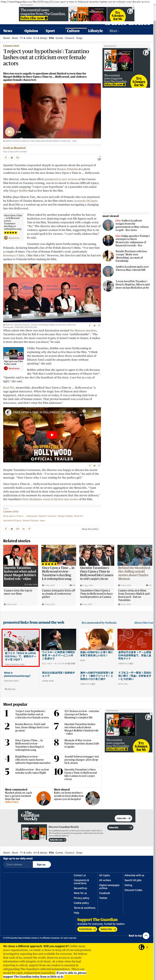Open the News section

[x=8, y=31]
